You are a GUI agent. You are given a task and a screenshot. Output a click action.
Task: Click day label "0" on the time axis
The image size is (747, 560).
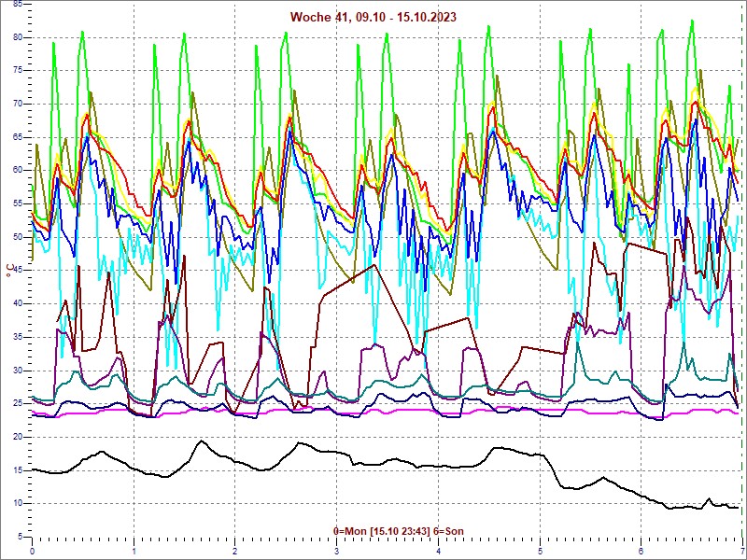(x=33, y=552)
